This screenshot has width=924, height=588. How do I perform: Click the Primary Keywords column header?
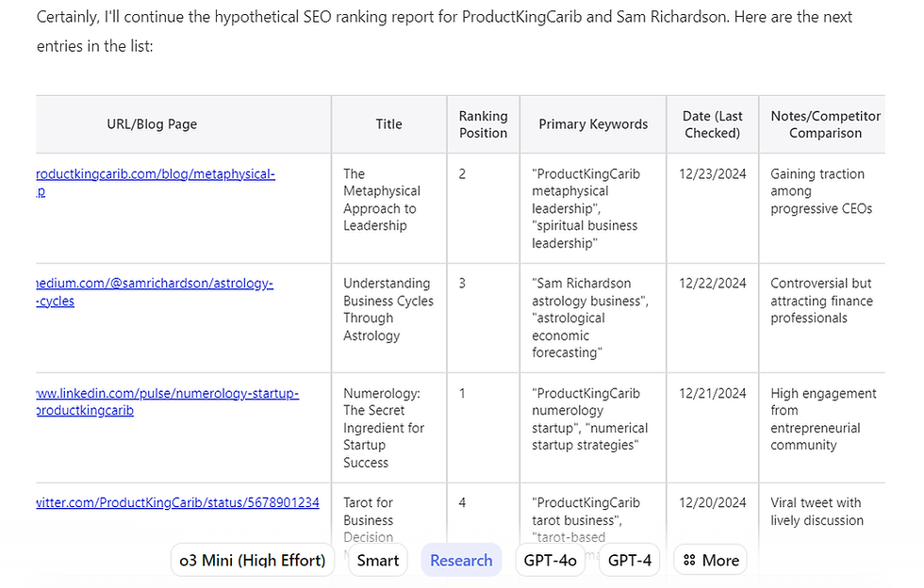pyautogui.click(x=593, y=124)
